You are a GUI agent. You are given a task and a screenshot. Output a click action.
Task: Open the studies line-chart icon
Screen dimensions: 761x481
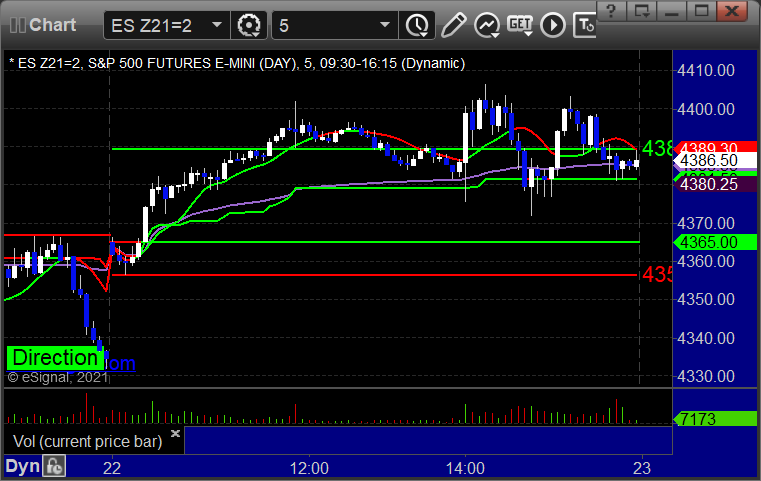(x=487, y=25)
